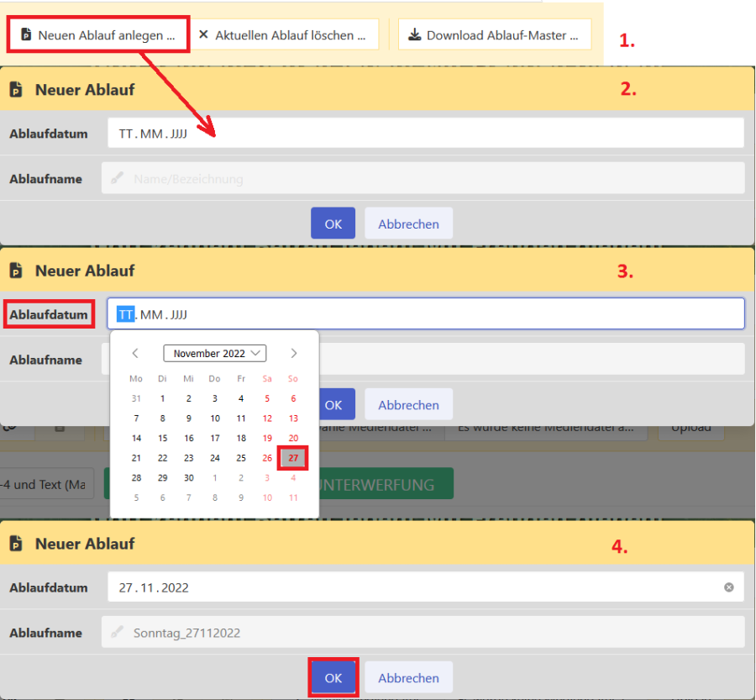Screen dimensions: 756x700
Task: Click Abbrechen next to the calendar popup
Action: click(408, 405)
